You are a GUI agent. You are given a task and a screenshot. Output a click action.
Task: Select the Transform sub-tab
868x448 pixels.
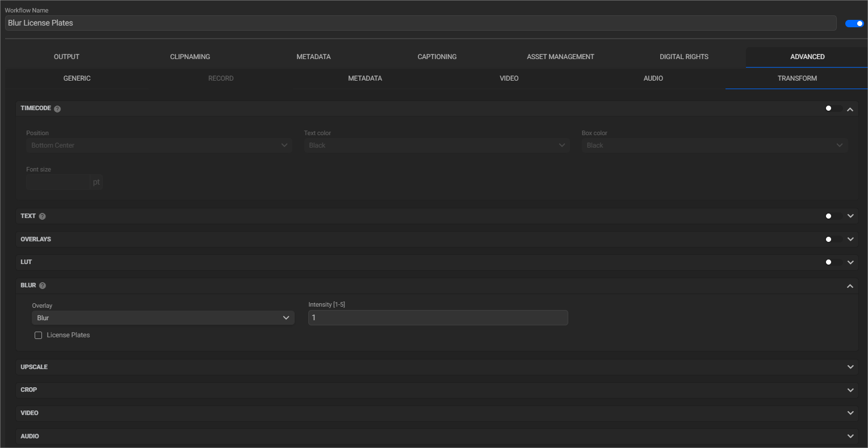coord(797,78)
